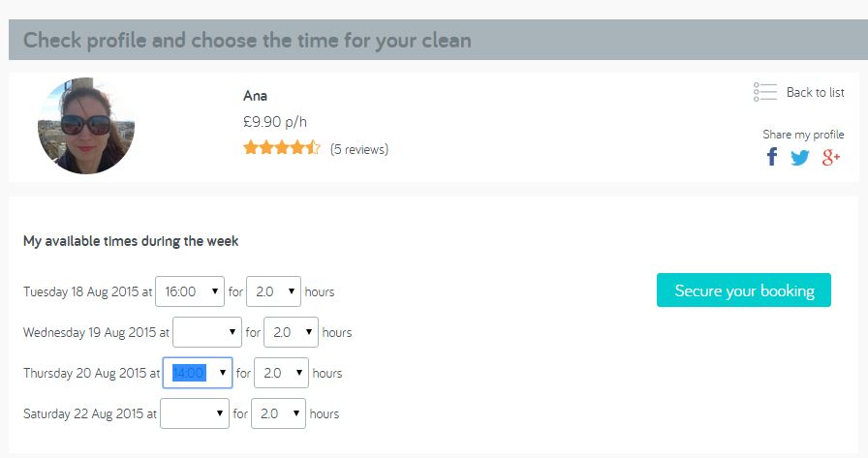
Task: Select a time for Wednesday 19 Aug
Action: [207, 332]
